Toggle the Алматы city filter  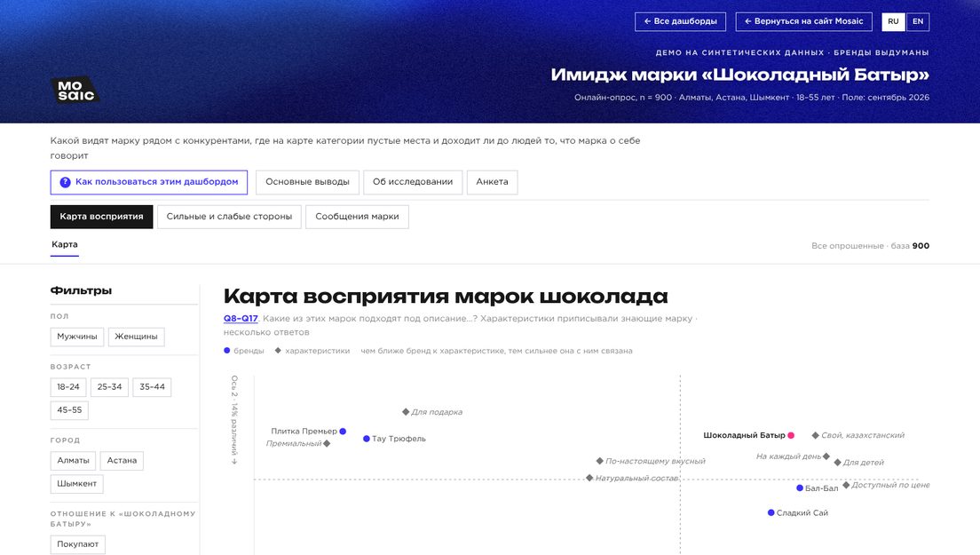click(73, 461)
